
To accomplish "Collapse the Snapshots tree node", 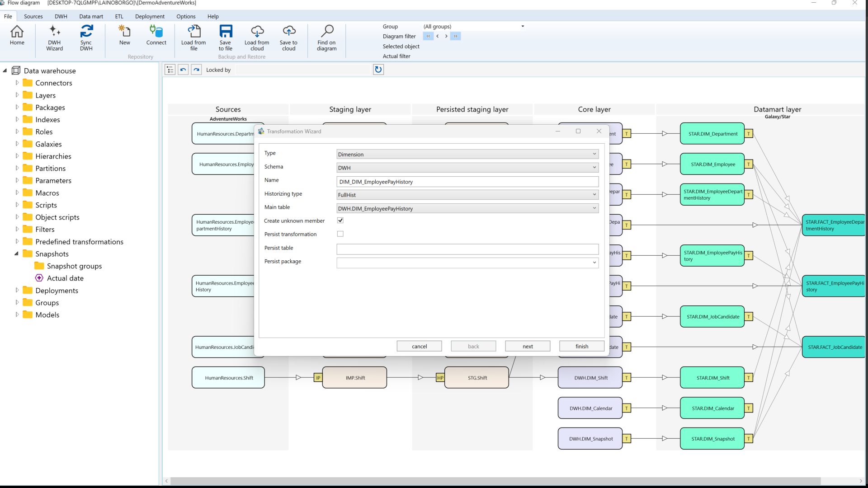I will (x=17, y=253).
